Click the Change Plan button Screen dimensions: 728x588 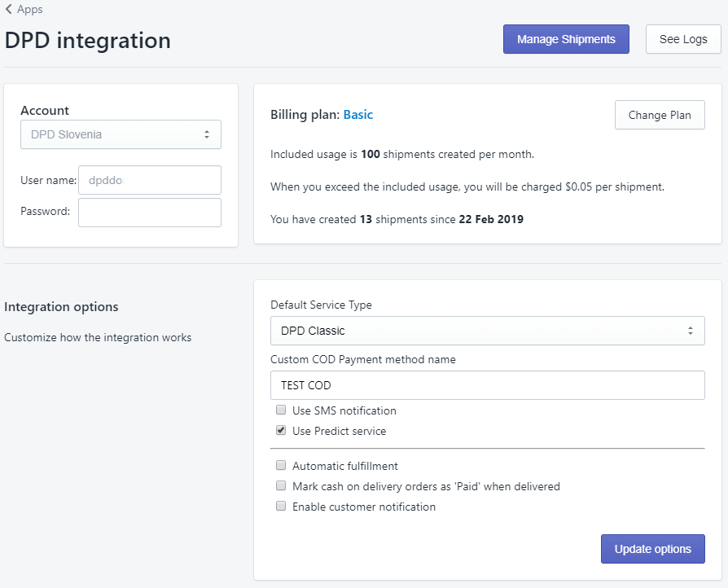(x=660, y=115)
